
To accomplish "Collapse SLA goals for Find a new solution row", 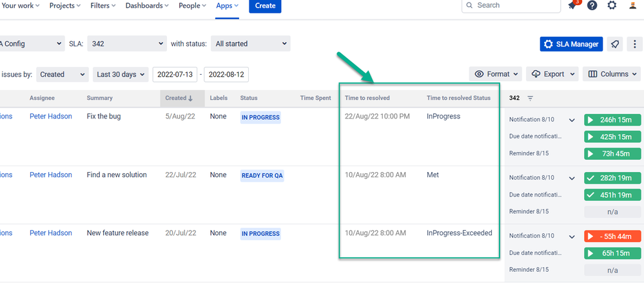I will coord(571,178).
